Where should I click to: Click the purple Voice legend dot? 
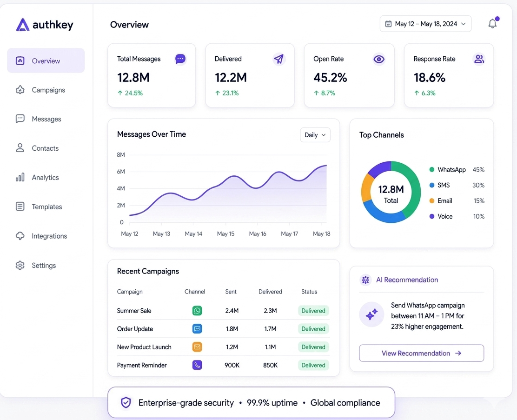tap(431, 216)
